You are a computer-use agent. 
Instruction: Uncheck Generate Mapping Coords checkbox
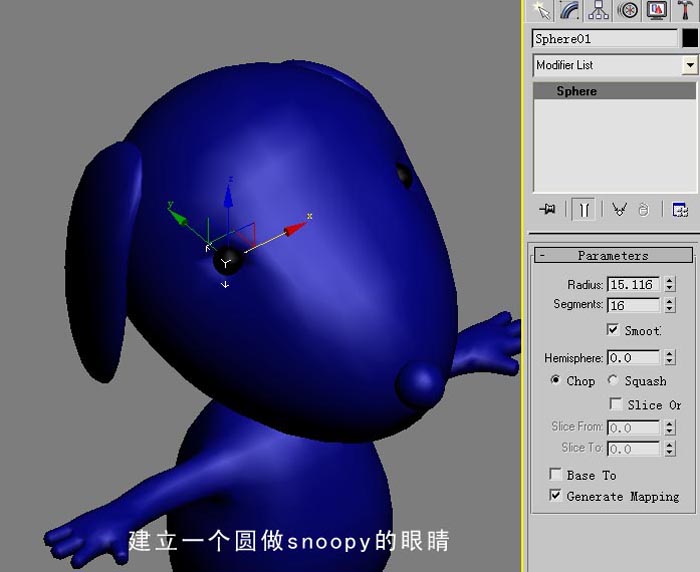coord(556,495)
